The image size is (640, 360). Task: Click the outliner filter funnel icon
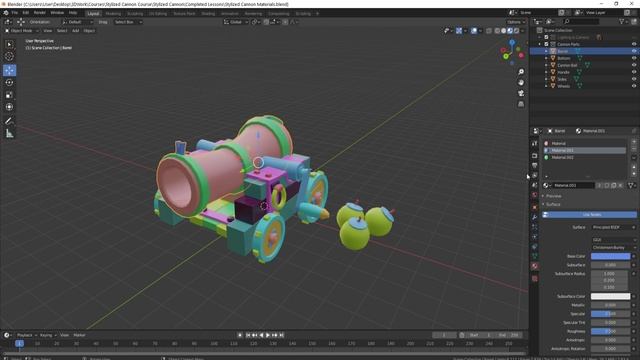622,21
